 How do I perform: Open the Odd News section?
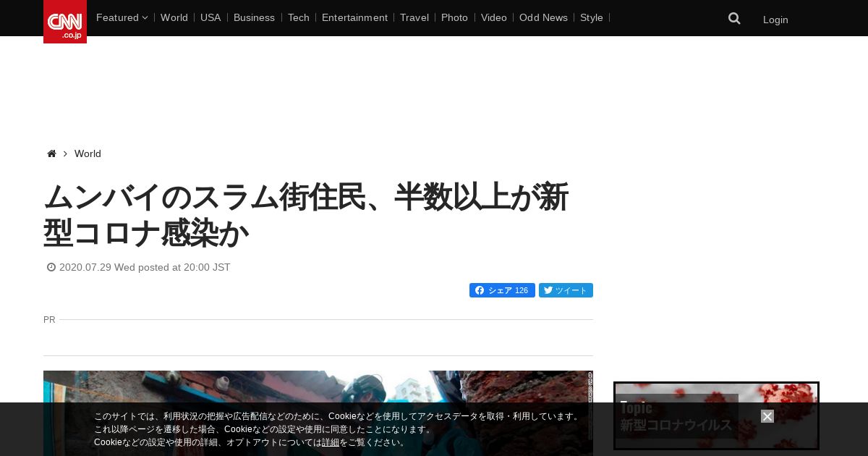(543, 17)
